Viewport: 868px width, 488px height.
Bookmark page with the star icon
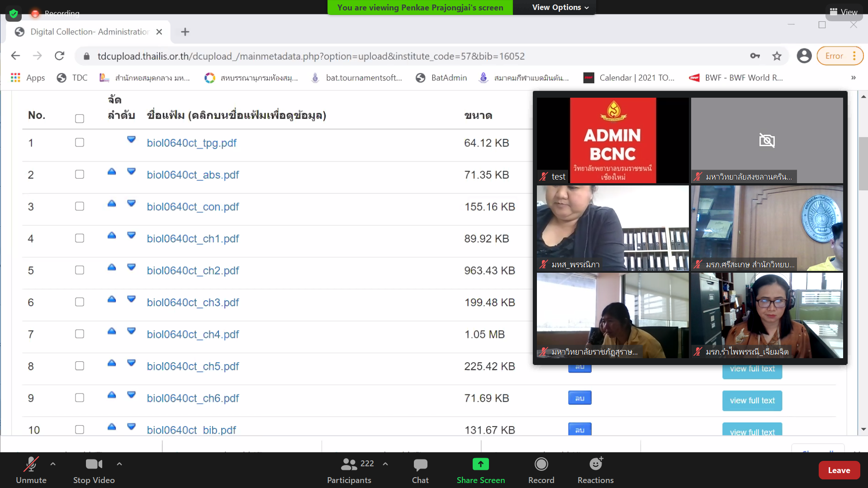coord(777,56)
